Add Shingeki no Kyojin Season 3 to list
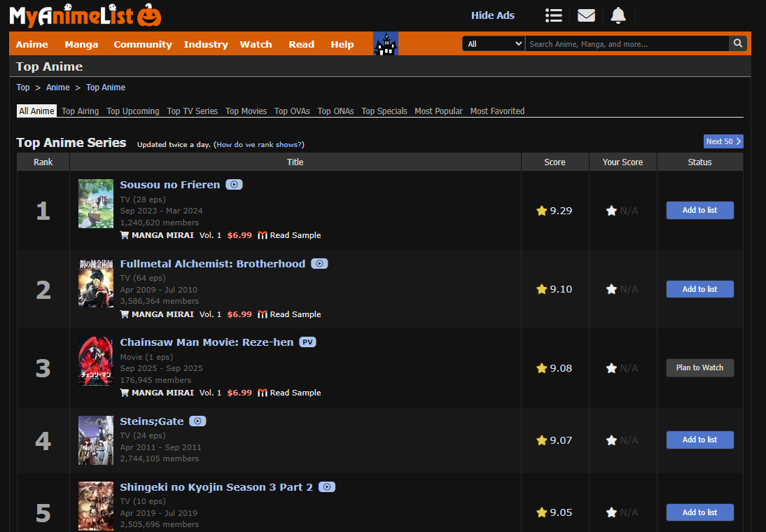The image size is (766, 532). [x=699, y=512]
